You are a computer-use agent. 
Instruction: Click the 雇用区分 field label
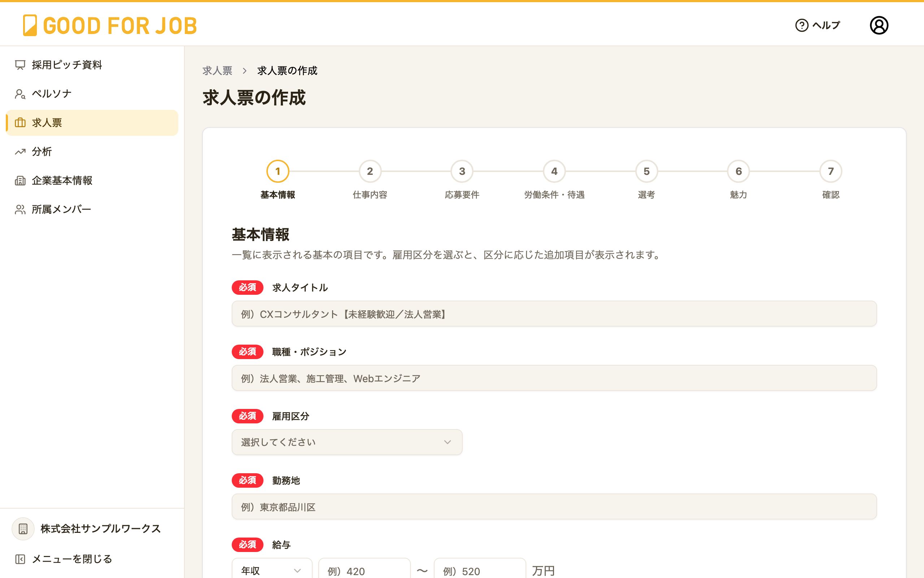pos(291,416)
